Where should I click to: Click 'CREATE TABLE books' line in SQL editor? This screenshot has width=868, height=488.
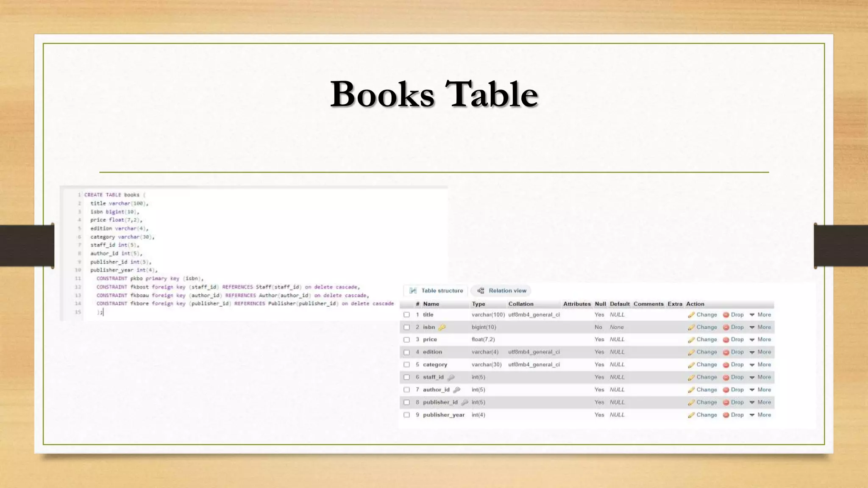[x=114, y=195]
